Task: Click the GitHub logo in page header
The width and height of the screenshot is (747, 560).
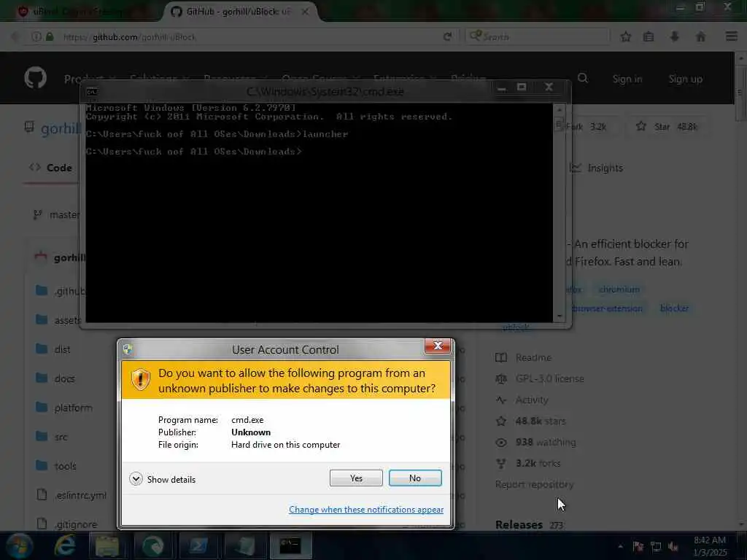Action: point(35,77)
